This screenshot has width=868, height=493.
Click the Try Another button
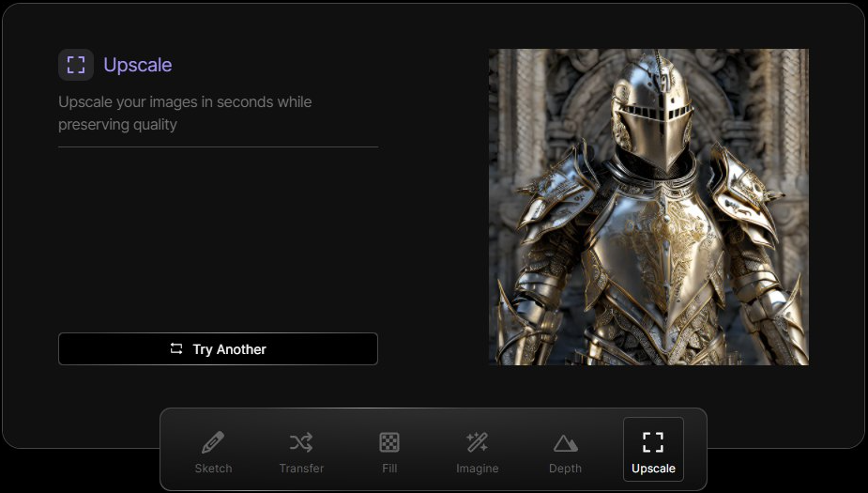[x=218, y=349]
